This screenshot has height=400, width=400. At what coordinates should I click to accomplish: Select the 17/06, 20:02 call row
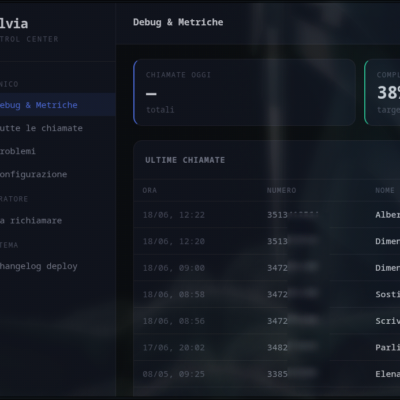point(267,347)
